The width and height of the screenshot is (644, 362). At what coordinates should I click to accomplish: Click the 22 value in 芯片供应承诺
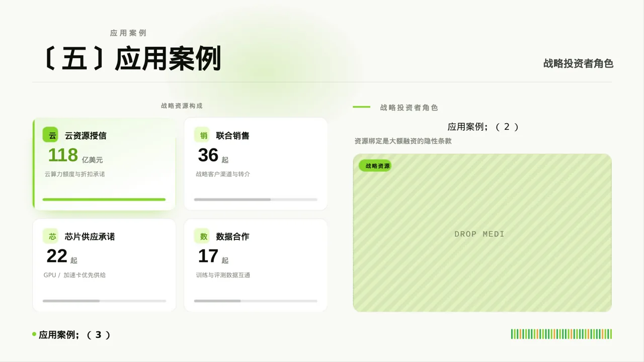coord(57,256)
